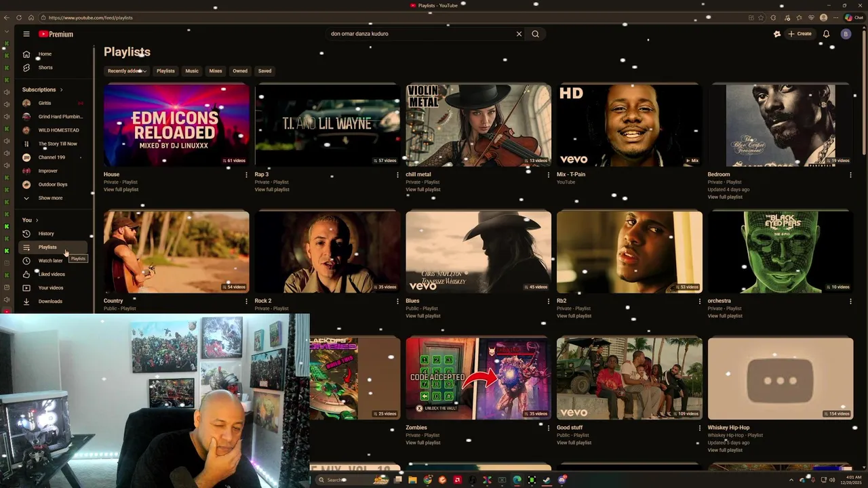Open options menu for Rb2 playlist

[700, 302]
